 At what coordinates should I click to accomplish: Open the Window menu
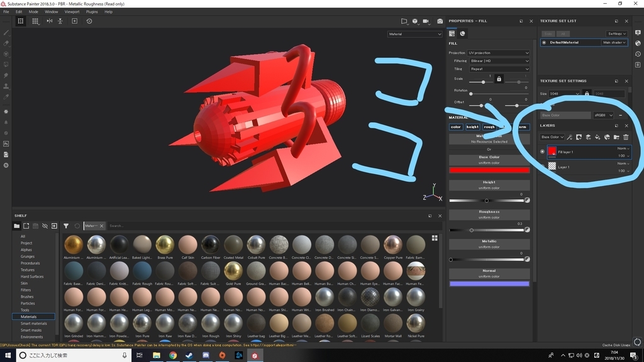(52, 11)
